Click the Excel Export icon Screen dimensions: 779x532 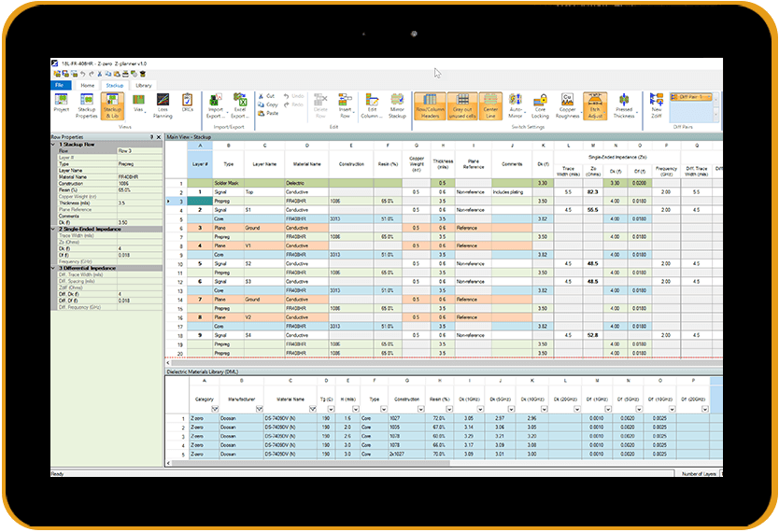tap(240, 106)
